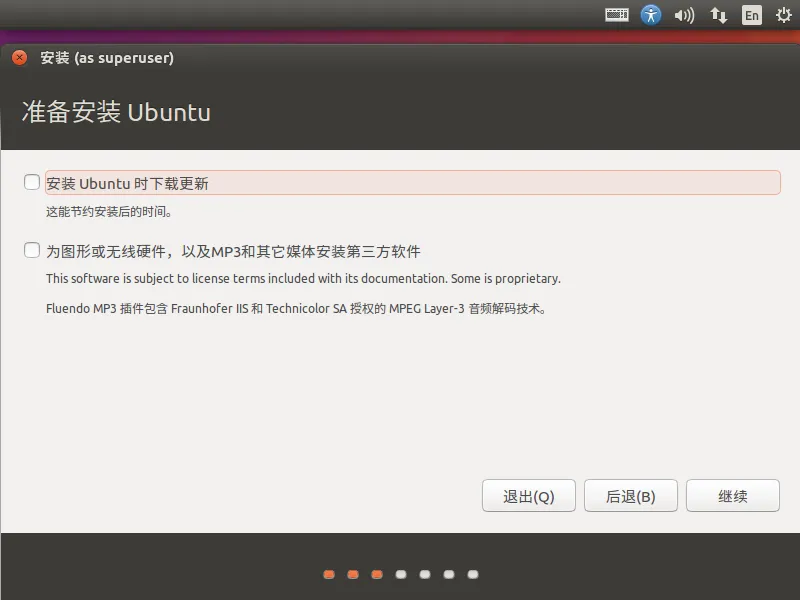The image size is (800, 600).
Task: Close the installer window with red button
Action: [x=19, y=58]
